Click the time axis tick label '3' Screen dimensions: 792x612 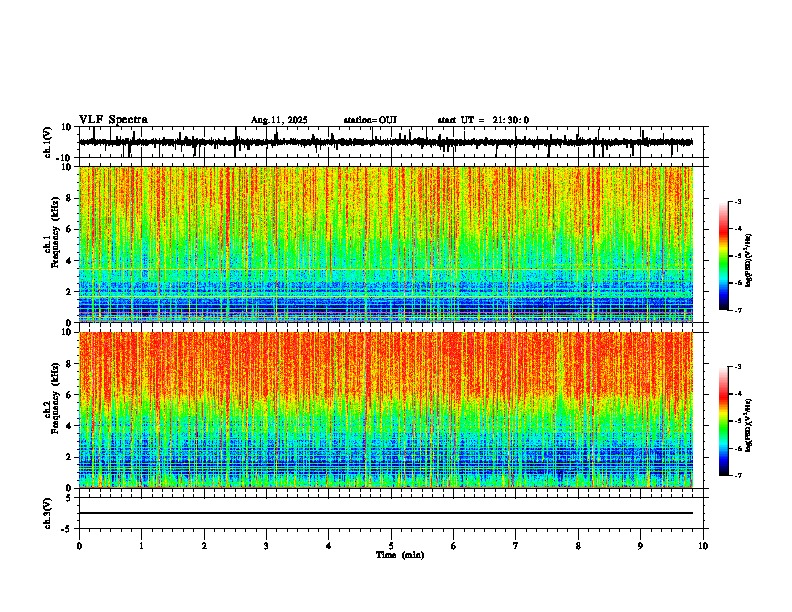coord(266,546)
